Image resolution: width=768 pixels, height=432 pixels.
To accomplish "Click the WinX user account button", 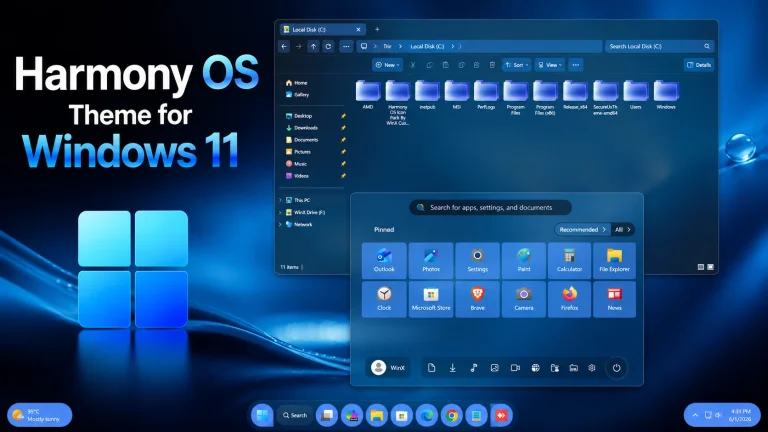I will (x=388, y=368).
